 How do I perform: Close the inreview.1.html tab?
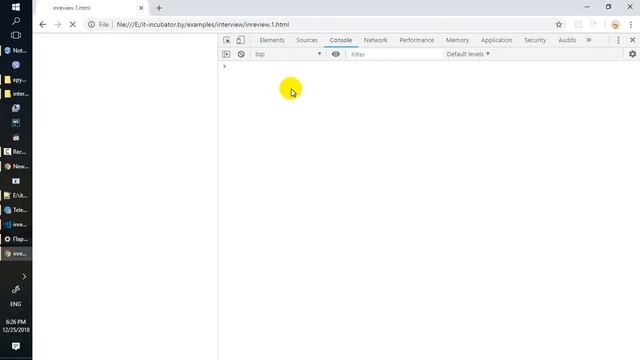coord(141,8)
